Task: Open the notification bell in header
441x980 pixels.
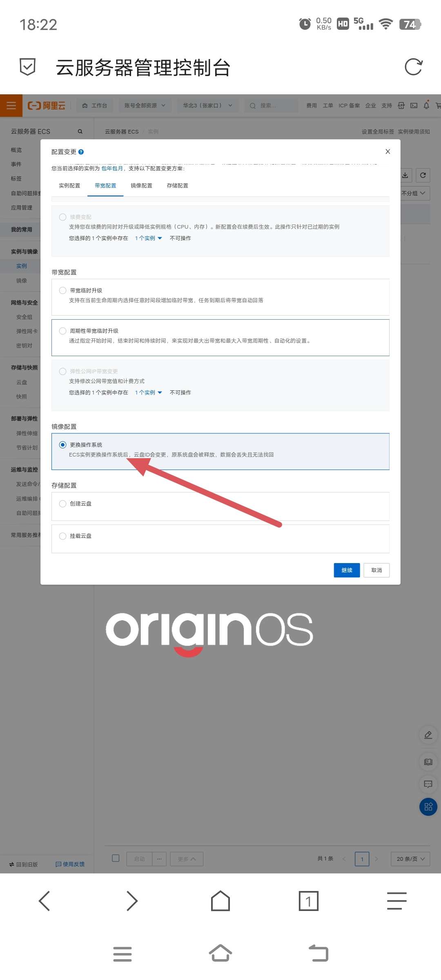Action: [426, 105]
